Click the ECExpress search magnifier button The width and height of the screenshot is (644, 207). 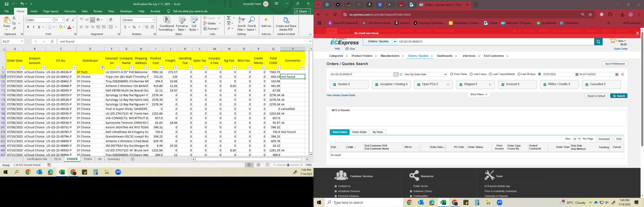click(x=598, y=42)
